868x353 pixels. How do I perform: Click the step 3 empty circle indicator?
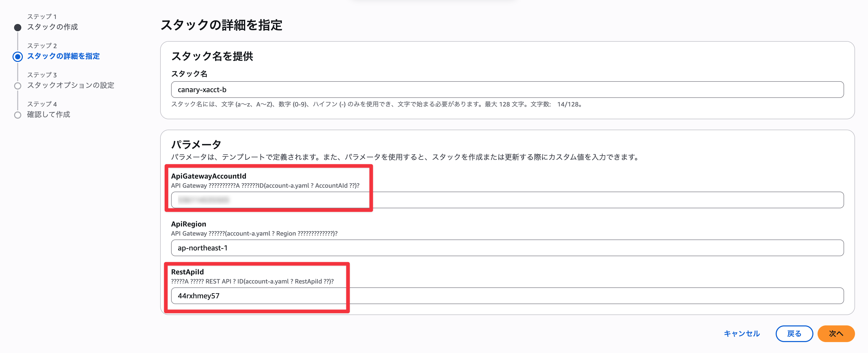(x=17, y=86)
